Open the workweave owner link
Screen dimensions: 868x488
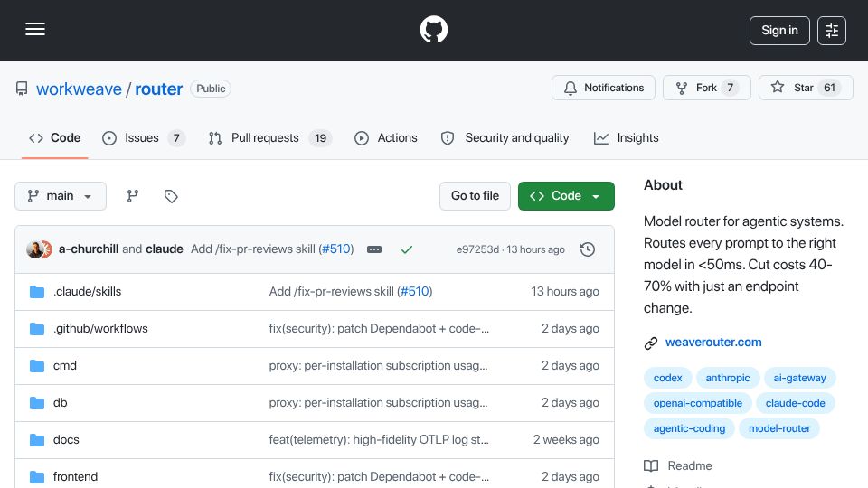[x=79, y=89]
